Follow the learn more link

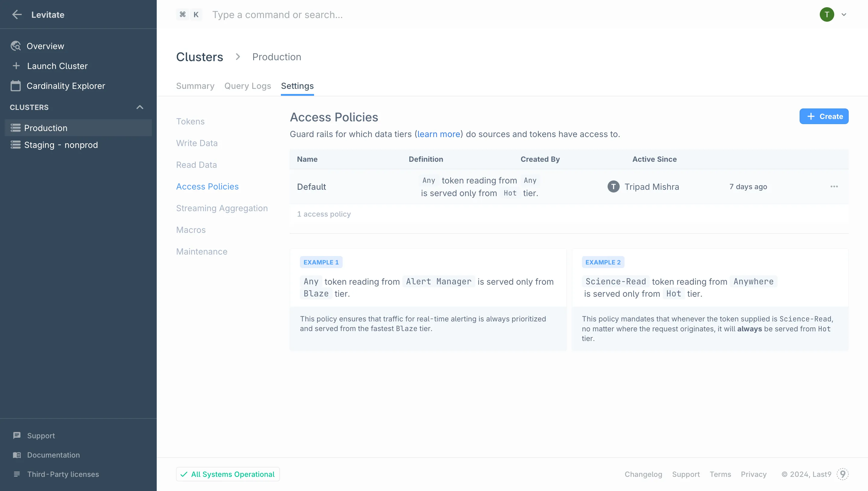coord(439,134)
